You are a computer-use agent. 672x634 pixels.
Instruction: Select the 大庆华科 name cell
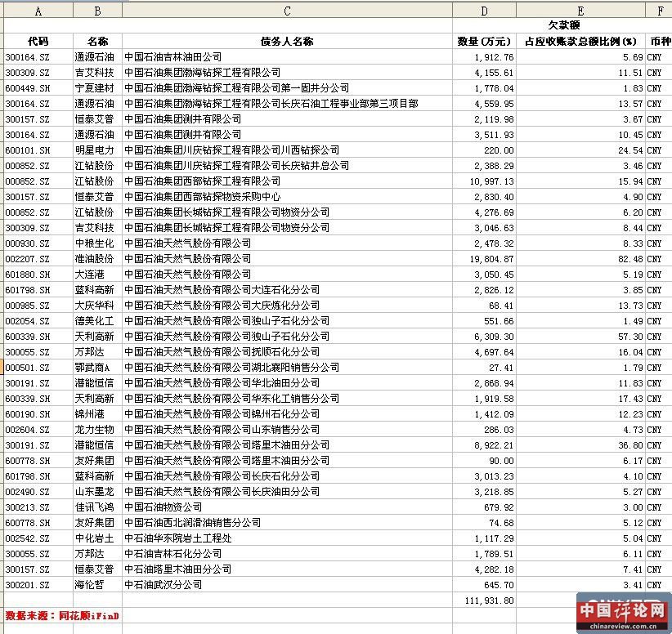(98, 306)
